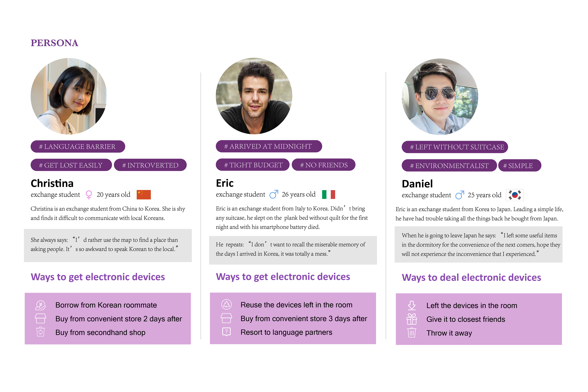Click the store icon in Christina's panel
This screenshot has height=392, width=588.
pyautogui.click(x=40, y=318)
